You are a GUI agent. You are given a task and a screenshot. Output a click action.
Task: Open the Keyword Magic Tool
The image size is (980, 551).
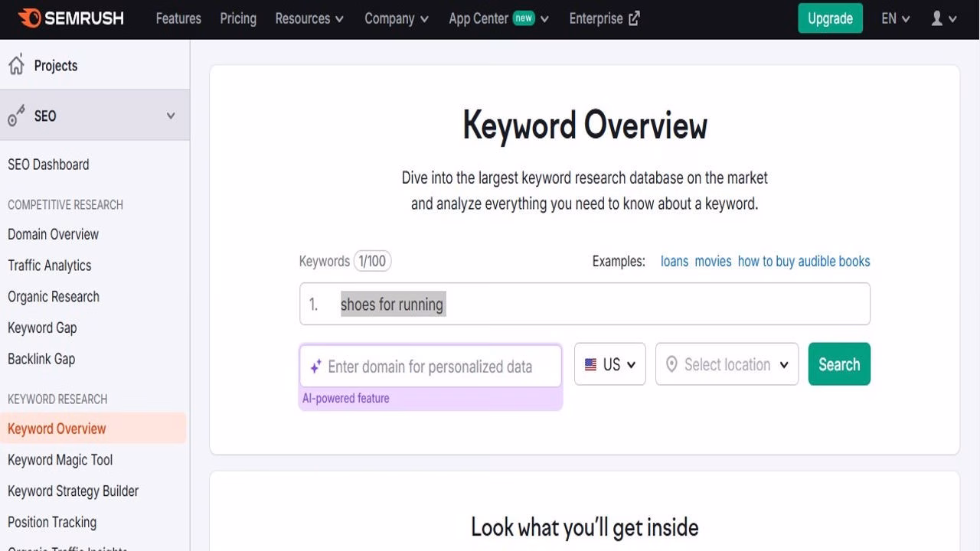point(60,459)
